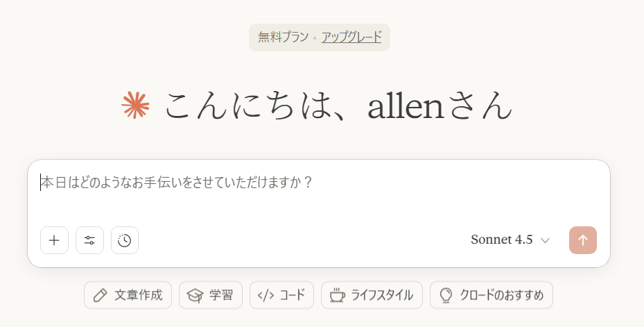Click the clock extended thinking icon
Image resolution: width=644 pixels, height=327 pixels.
pyautogui.click(x=125, y=240)
